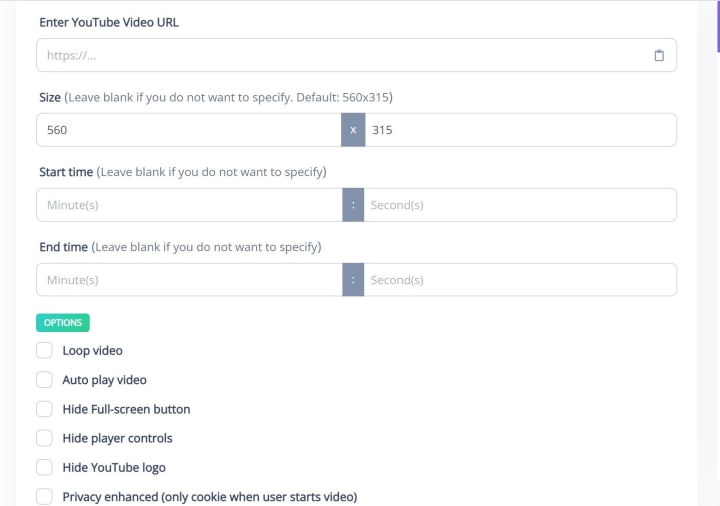Click the width size field showing 560
Image resolution: width=720 pixels, height=506 pixels.
click(x=190, y=130)
